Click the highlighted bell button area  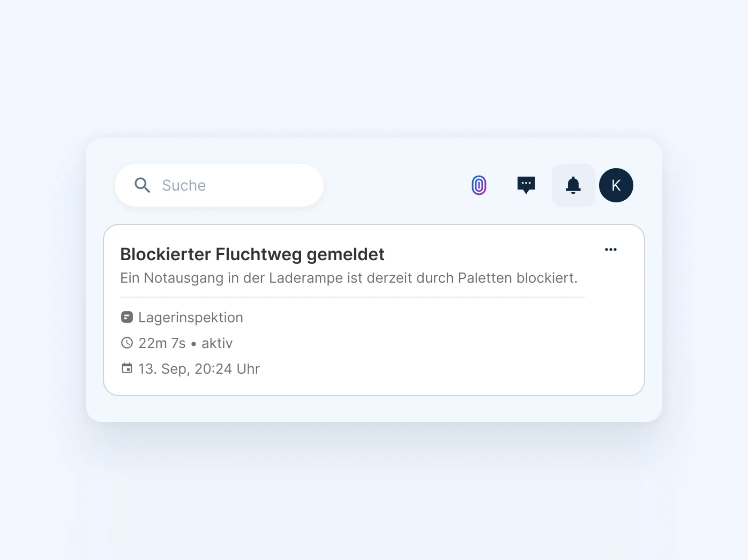[573, 185]
